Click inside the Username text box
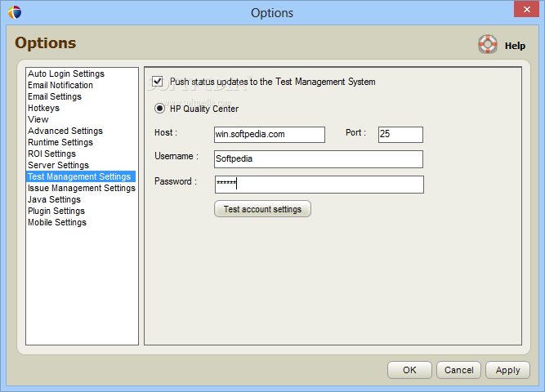The width and height of the screenshot is (545, 392). (x=319, y=159)
